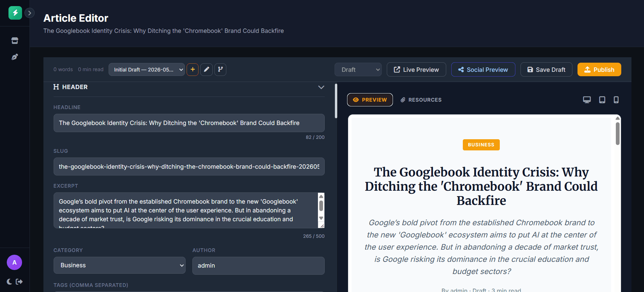Click the excerpt textarea scroll down arrow
Screen dimensions: 644x292
pyautogui.click(x=321, y=218)
